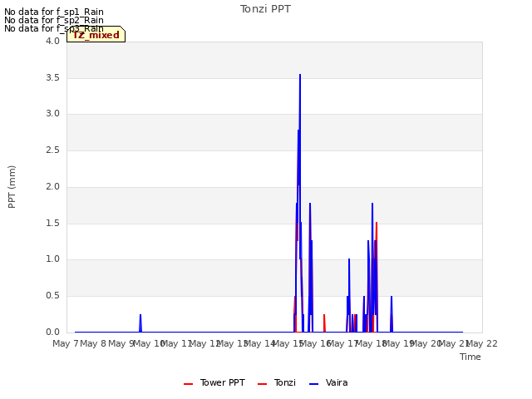
Task: Click the Tower PPT legend entry
Action: tap(214, 383)
